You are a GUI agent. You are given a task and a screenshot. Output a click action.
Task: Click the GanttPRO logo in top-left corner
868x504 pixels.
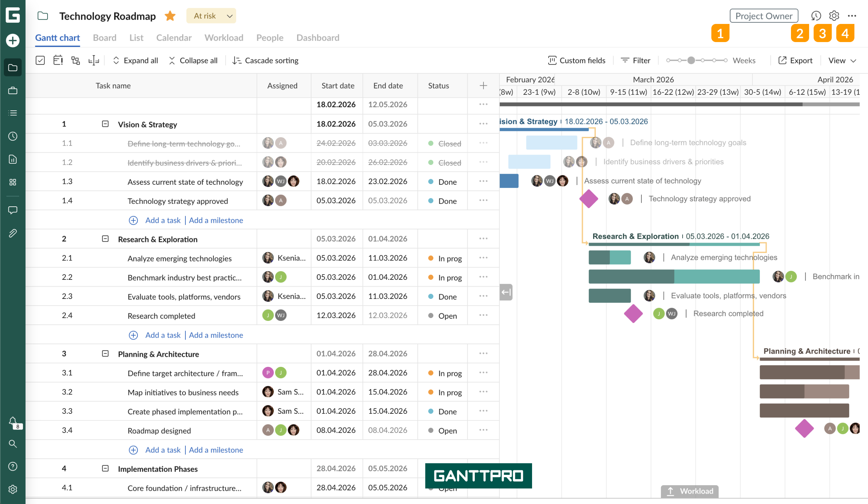(13, 15)
